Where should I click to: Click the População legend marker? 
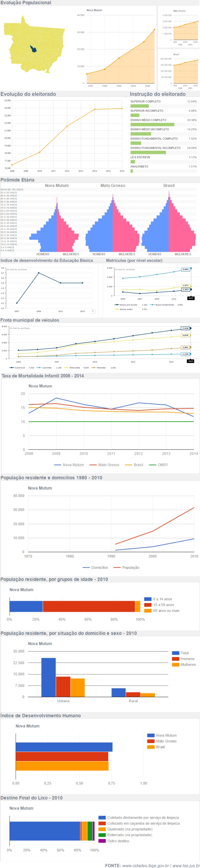(117, 567)
